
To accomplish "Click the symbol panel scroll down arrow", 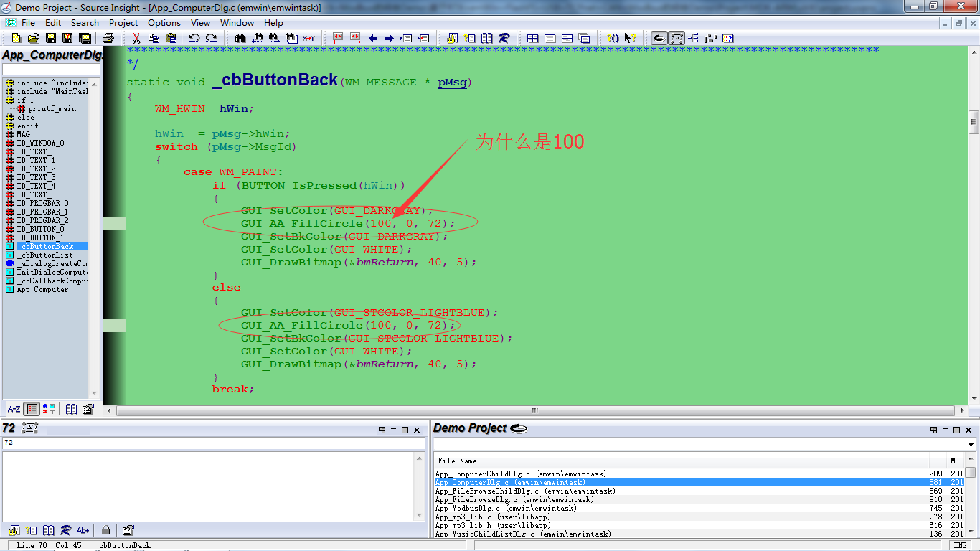I will [x=94, y=393].
